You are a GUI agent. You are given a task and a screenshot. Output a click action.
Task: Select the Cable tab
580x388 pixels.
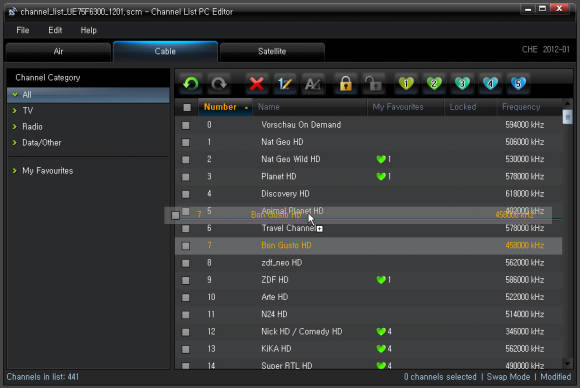pyautogui.click(x=165, y=51)
